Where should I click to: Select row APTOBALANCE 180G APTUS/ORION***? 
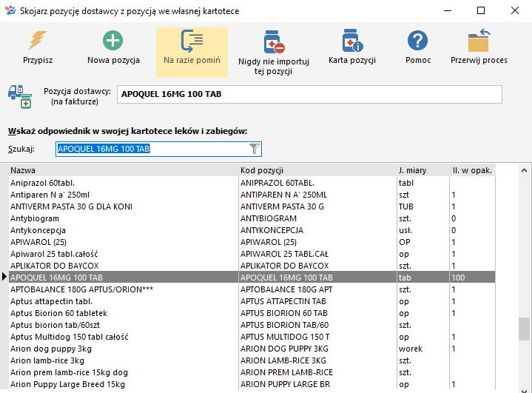252,289
